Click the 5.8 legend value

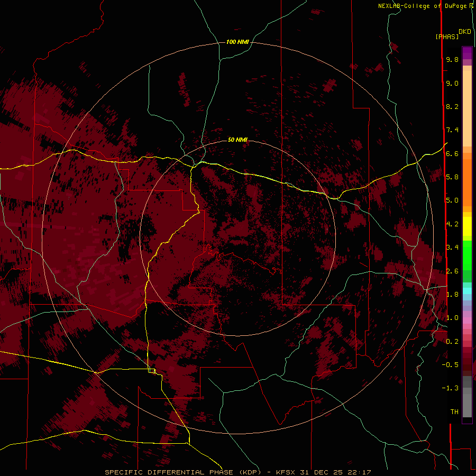coord(452,177)
